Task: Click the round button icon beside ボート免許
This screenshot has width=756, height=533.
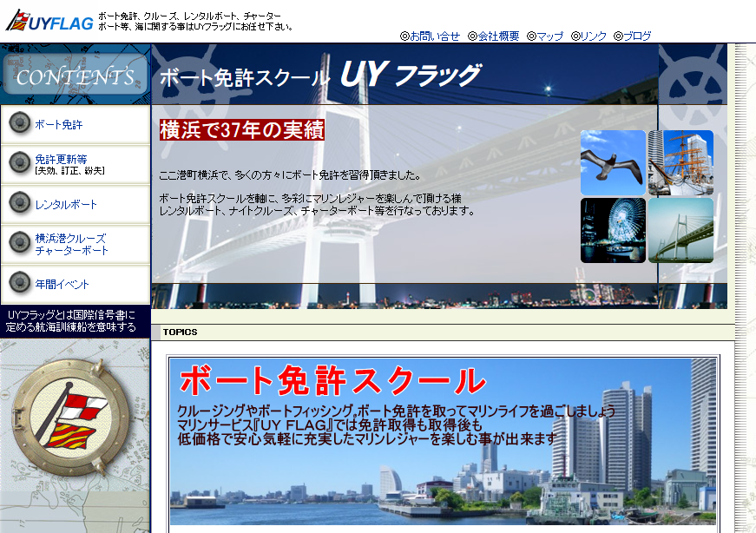Action: pyautogui.click(x=20, y=122)
